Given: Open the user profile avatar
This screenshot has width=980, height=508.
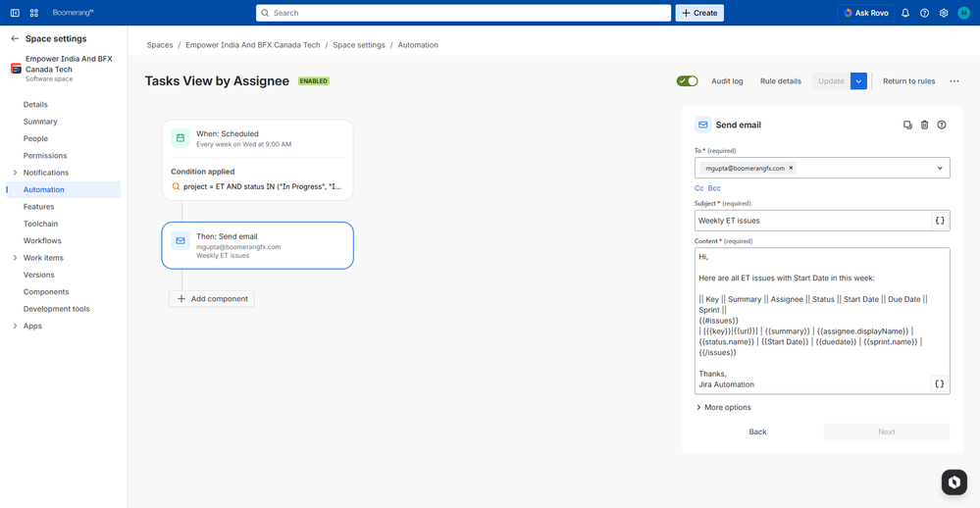Looking at the screenshot, I should (963, 13).
